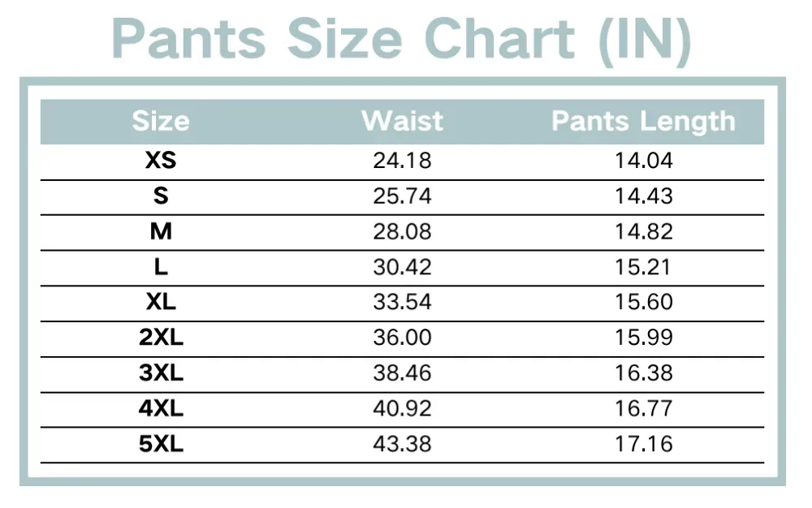812x508 pixels.
Task: Click the pants length value 15.21
Action: (x=643, y=267)
